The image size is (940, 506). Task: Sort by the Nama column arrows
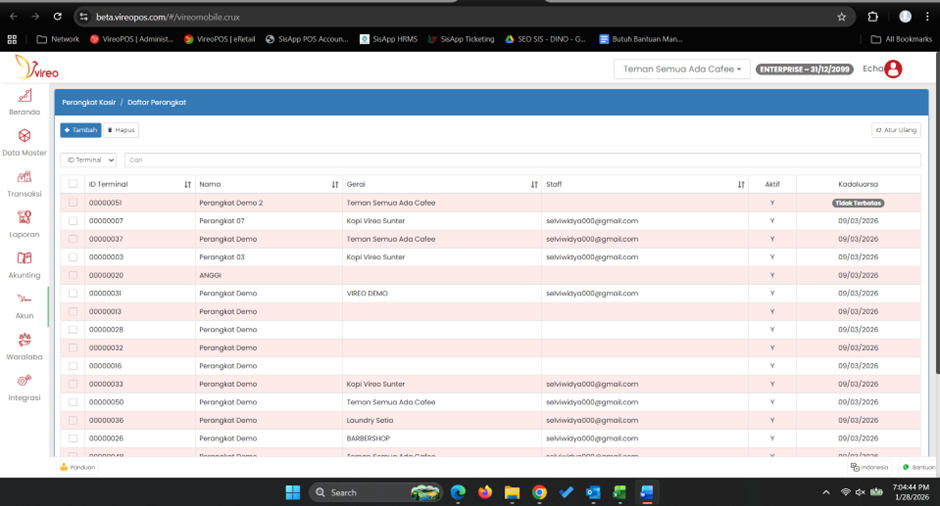click(x=335, y=184)
